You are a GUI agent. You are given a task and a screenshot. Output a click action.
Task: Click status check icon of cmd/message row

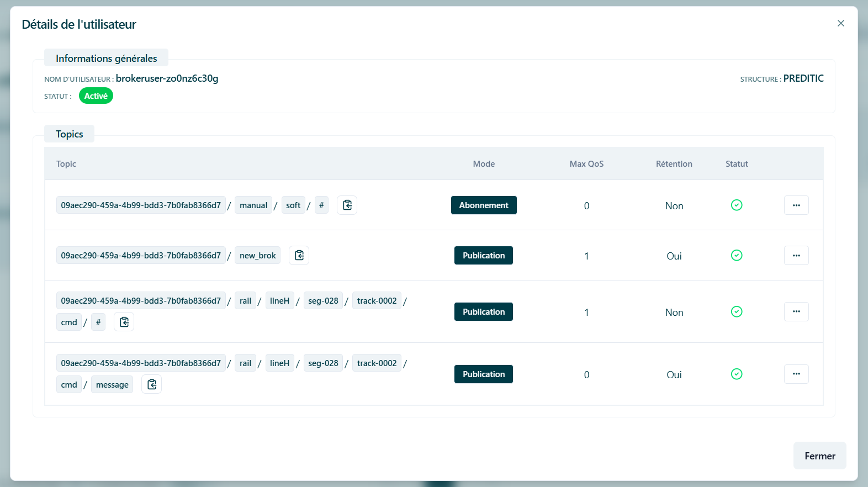tap(737, 374)
